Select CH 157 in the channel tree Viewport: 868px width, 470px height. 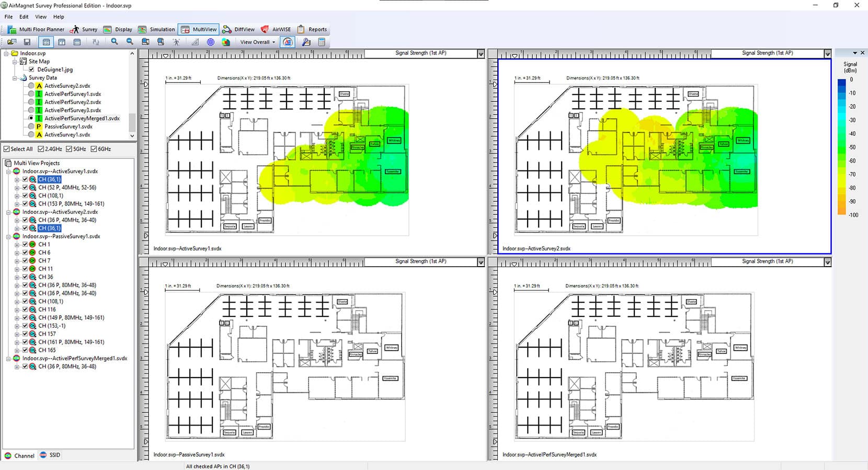(x=47, y=334)
